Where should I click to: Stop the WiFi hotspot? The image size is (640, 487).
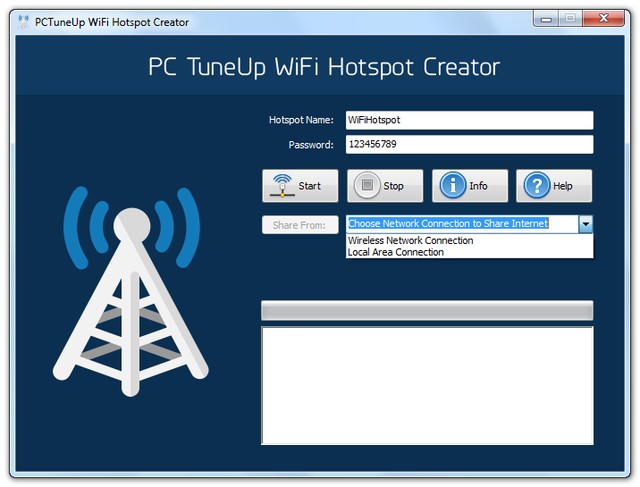385,186
